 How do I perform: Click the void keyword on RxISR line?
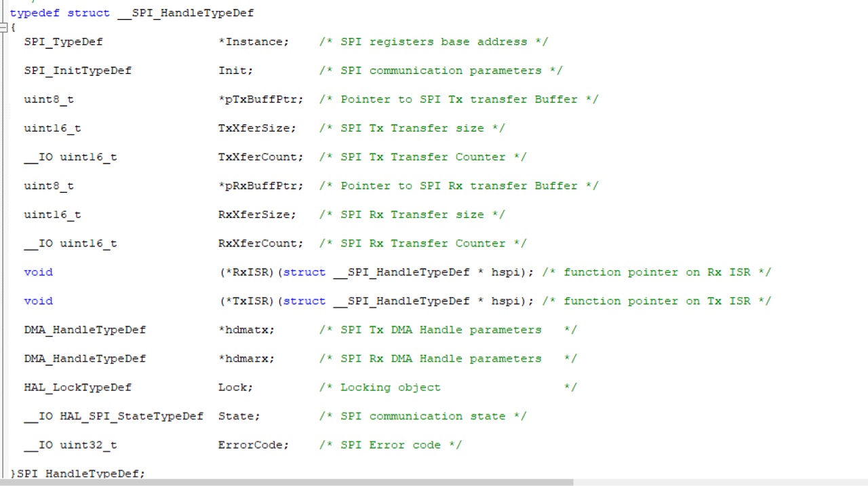coord(38,272)
